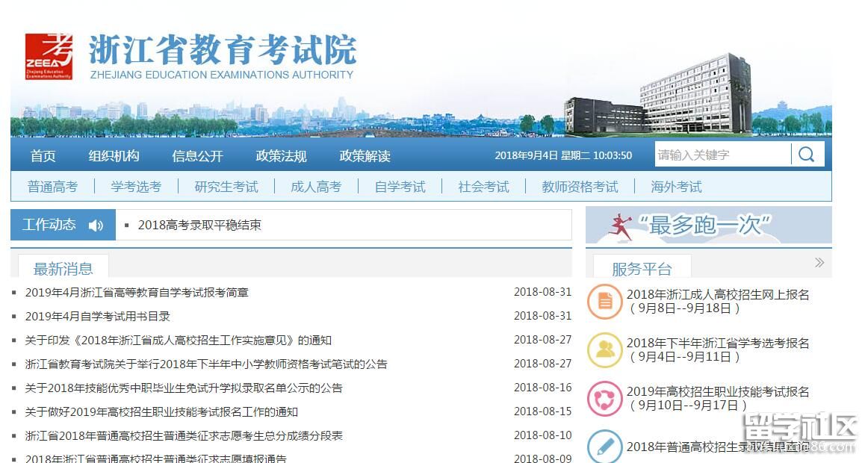Click the magnifier search icon
The width and height of the screenshot is (868, 463).
tap(807, 155)
